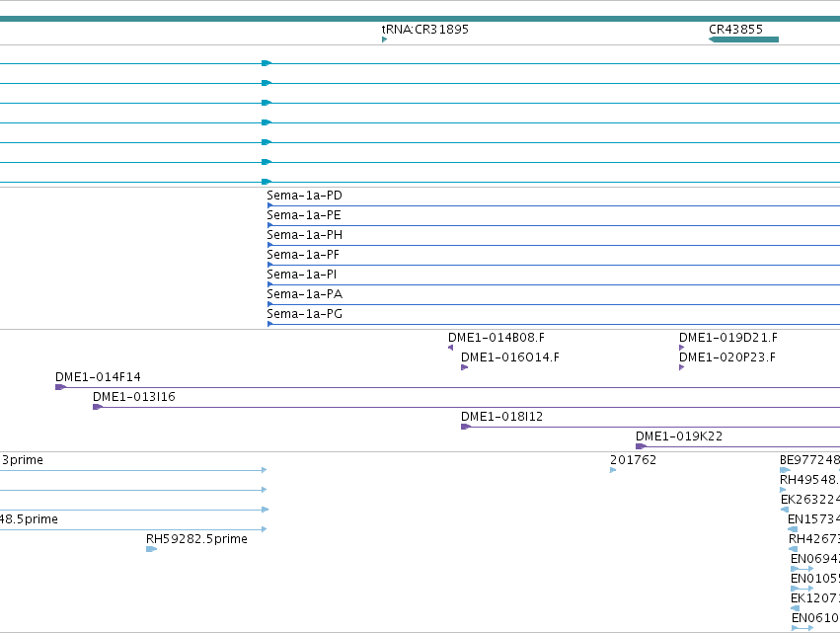Click the Sema-1a-PD blue start arrow
840x633 pixels.
pyautogui.click(x=270, y=205)
